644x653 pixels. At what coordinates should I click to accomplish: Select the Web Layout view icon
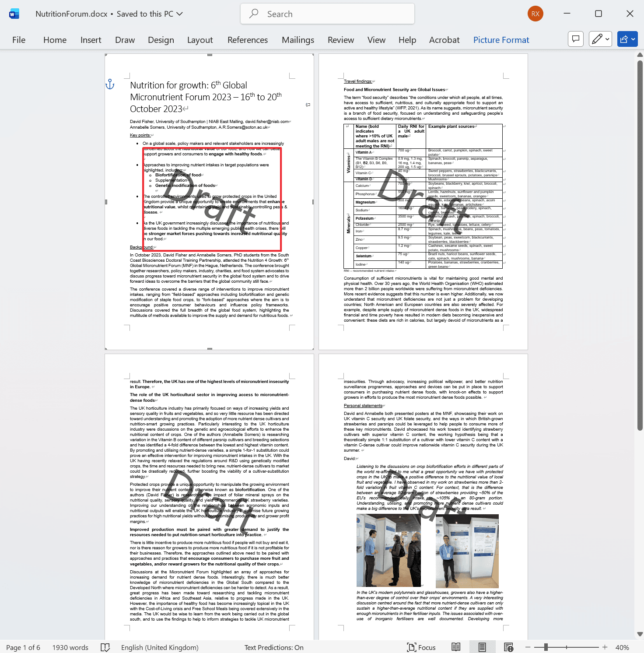pos(509,647)
